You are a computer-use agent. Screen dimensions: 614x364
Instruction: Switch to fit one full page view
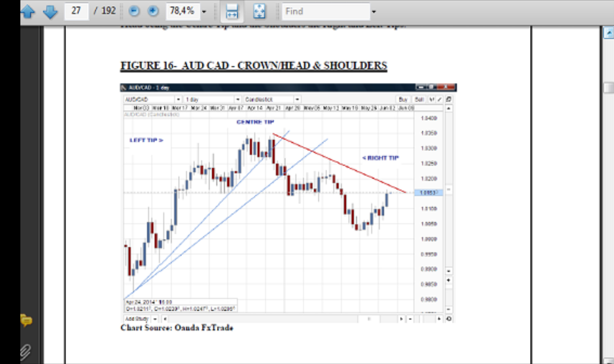coord(259,11)
